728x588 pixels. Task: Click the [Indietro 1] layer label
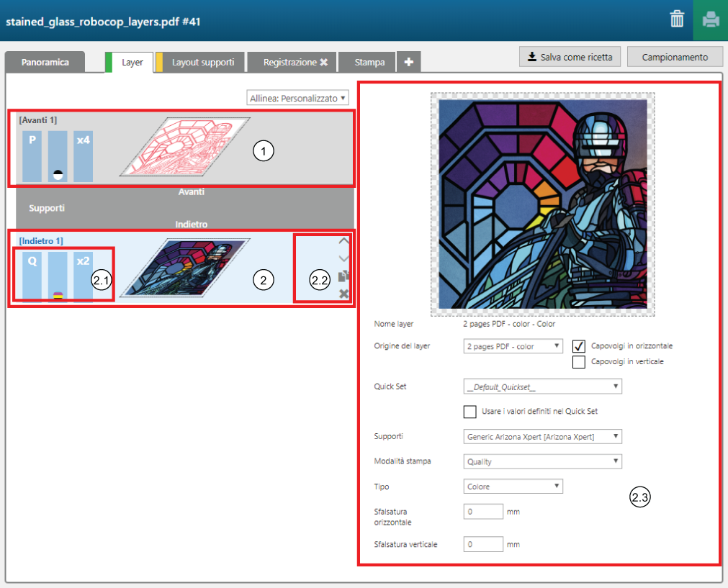41,241
